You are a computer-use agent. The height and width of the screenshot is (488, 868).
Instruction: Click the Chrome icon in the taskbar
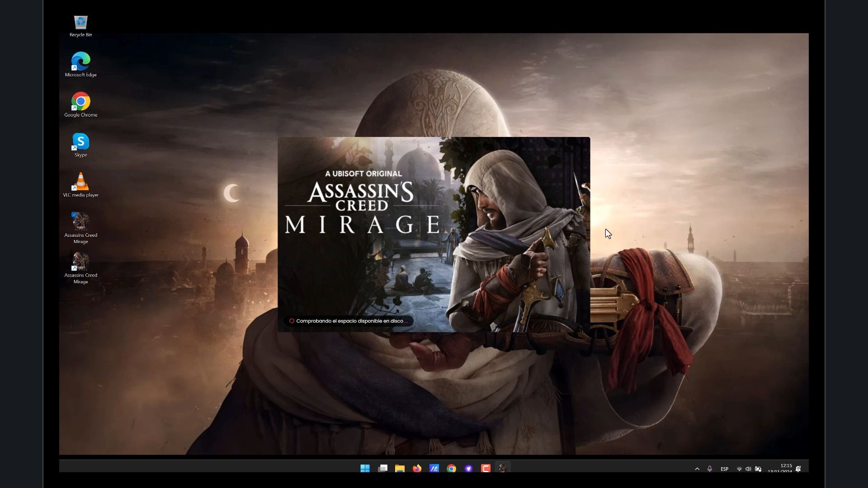(451, 469)
